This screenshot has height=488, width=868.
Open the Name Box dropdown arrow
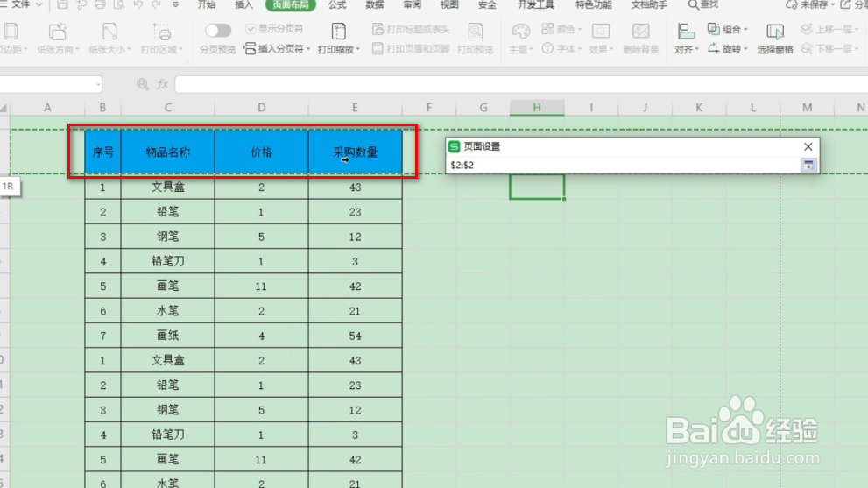98,85
